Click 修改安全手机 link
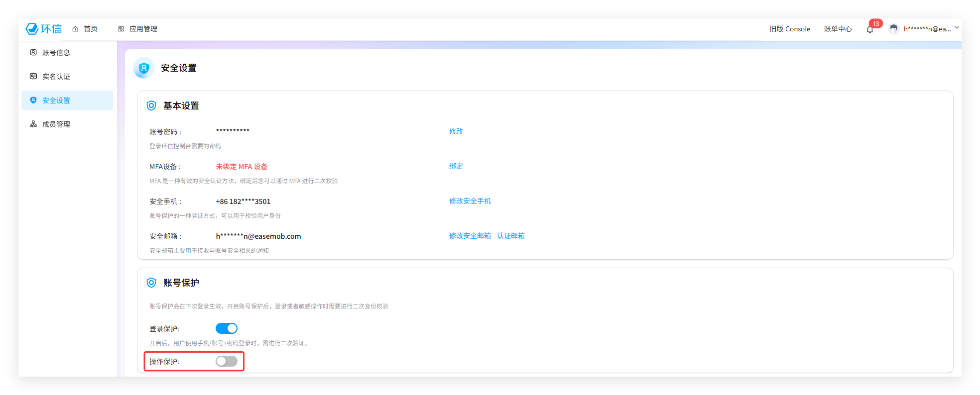 click(470, 201)
